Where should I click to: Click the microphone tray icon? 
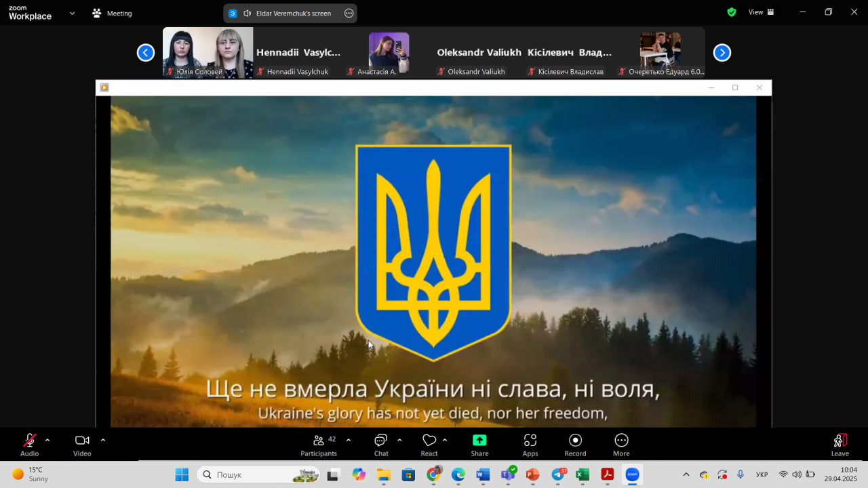(x=741, y=474)
